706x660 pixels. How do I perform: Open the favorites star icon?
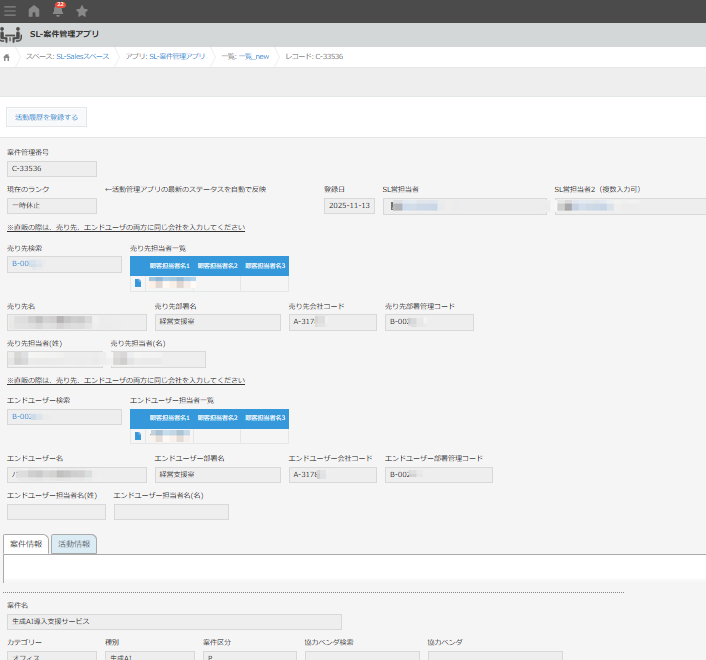click(x=82, y=11)
